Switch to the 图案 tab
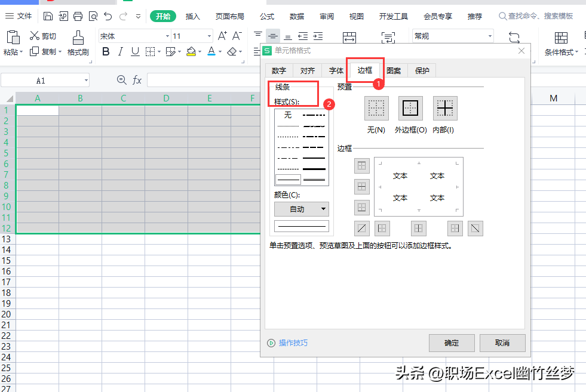 coord(394,70)
